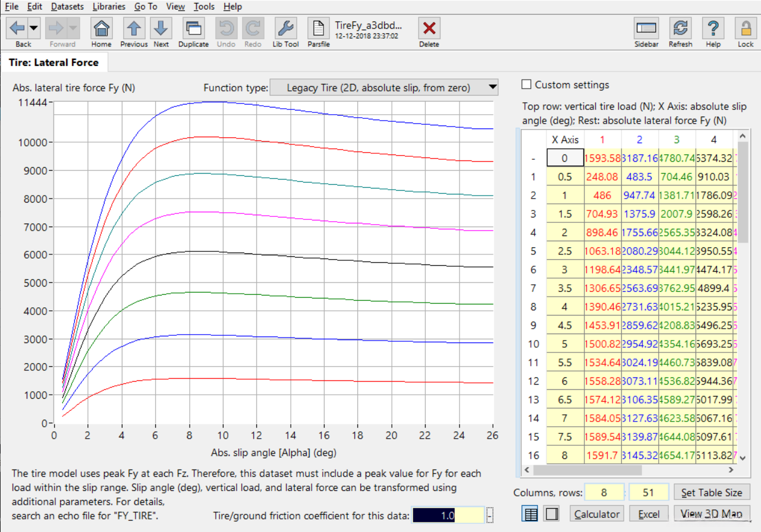The image size is (761, 532).
Task: Delete the current dataset
Action: click(429, 29)
